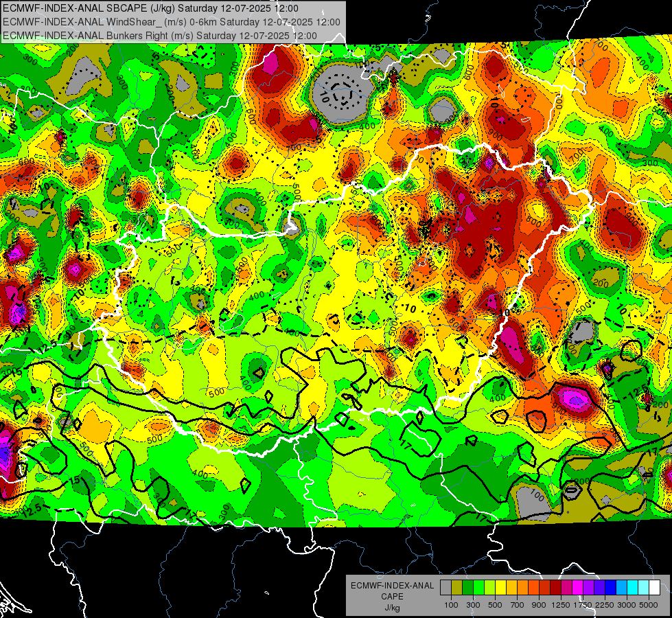
Task: Click the legend value 2250
Action: click(x=605, y=605)
